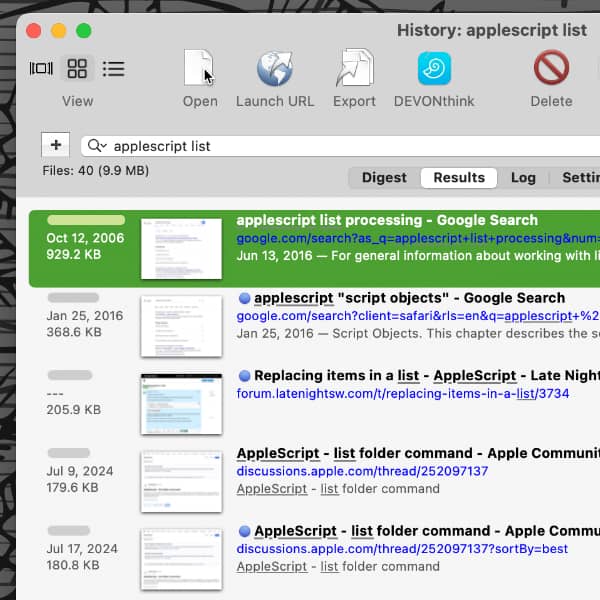Select applescript "script objects" Google Search result
Screen dimensions: 600x600
click(x=409, y=298)
